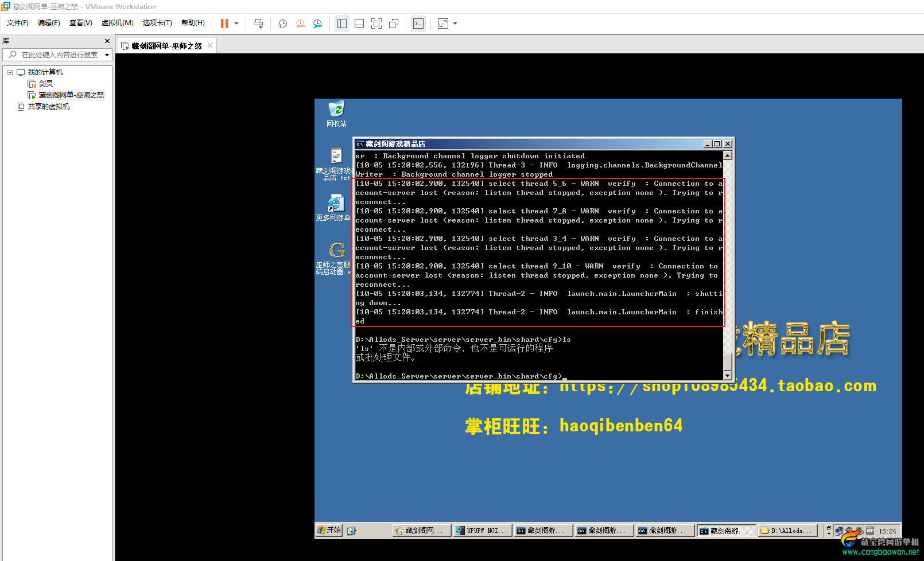Open the 开始 Start menu

[329, 531]
